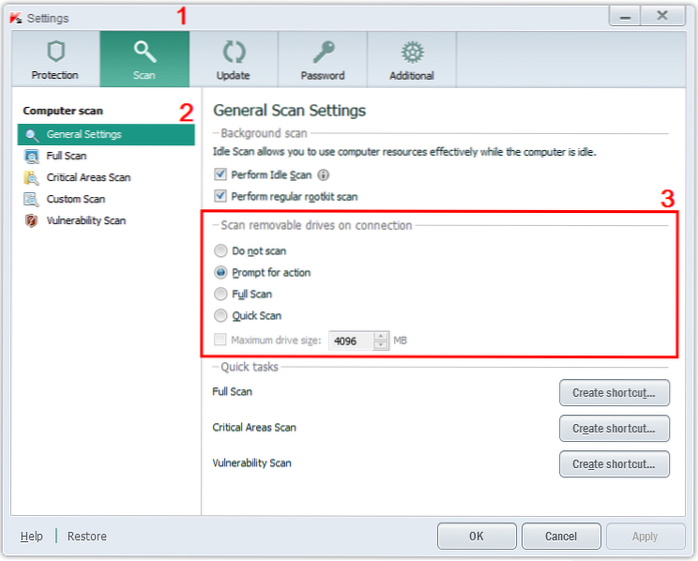Disable Perform Idle Scan checkbox

(x=221, y=175)
